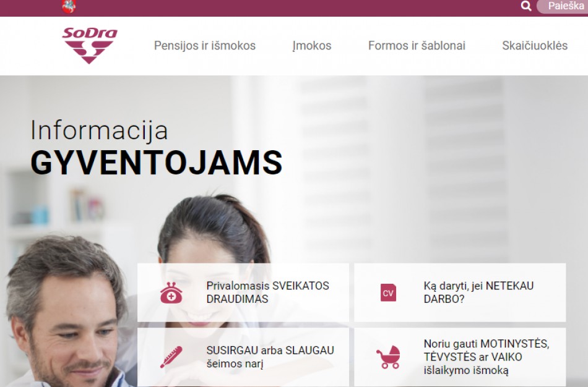The height and width of the screenshot is (387, 588).
Task: Click the health insurance tile card
Action: click(243, 292)
